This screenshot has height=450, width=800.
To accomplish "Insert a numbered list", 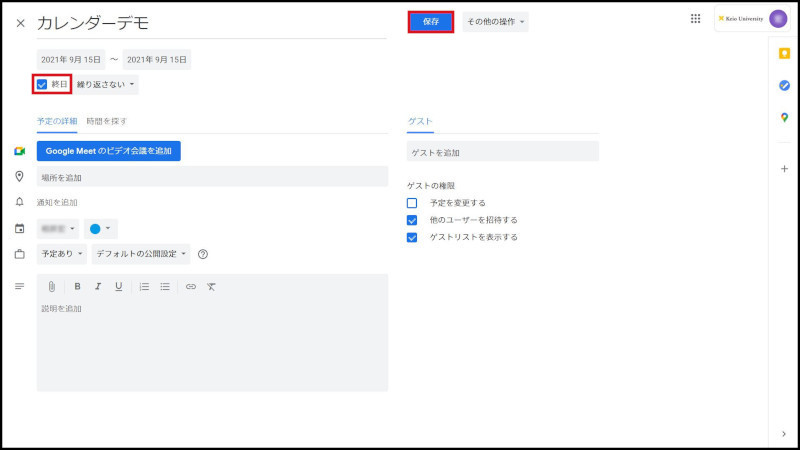I will point(144,287).
